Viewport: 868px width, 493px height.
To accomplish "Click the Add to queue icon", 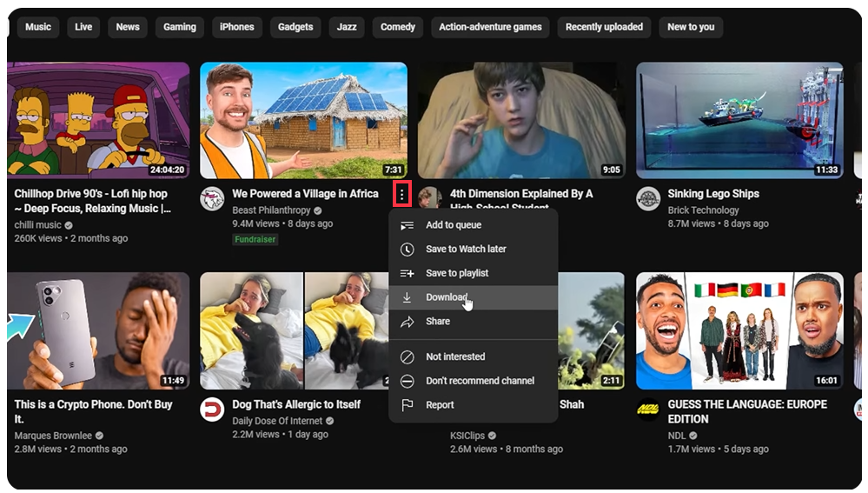I will pyautogui.click(x=407, y=225).
